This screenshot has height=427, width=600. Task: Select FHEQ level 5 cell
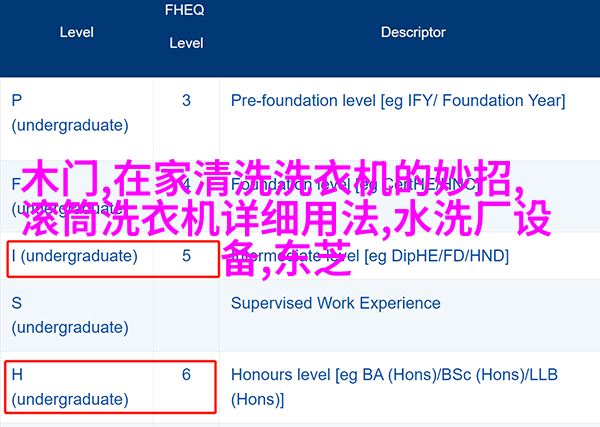tap(186, 256)
